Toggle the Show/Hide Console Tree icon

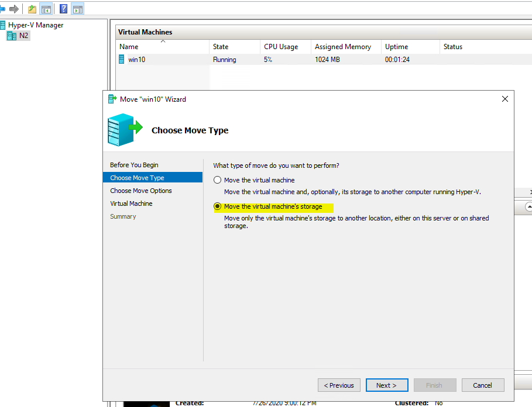pyautogui.click(x=46, y=9)
